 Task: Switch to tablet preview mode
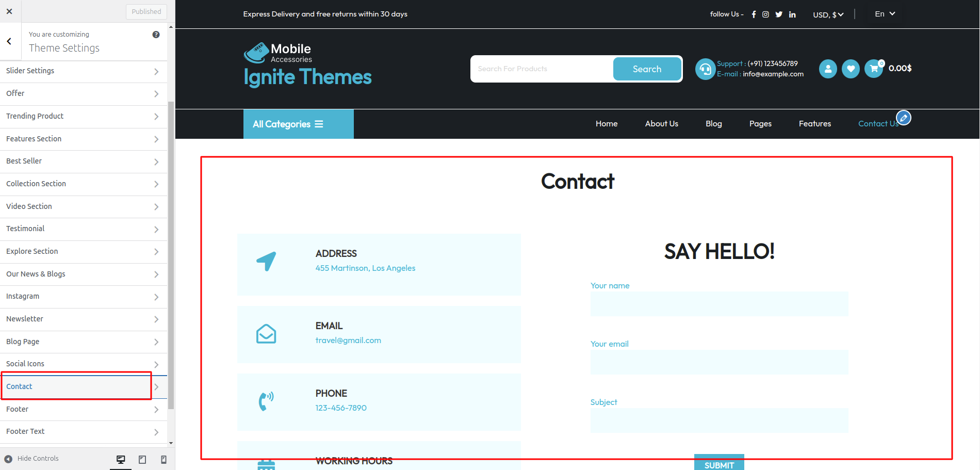142,459
